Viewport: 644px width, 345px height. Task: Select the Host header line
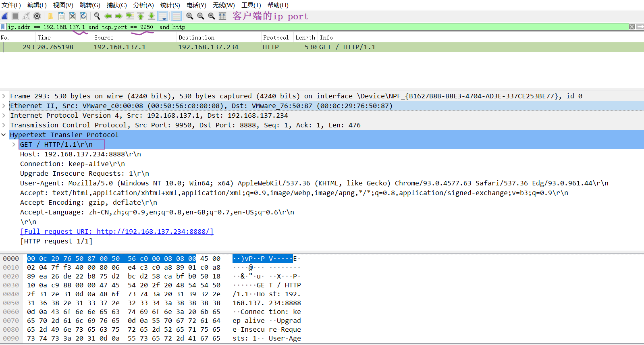click(x=81, y=154)
